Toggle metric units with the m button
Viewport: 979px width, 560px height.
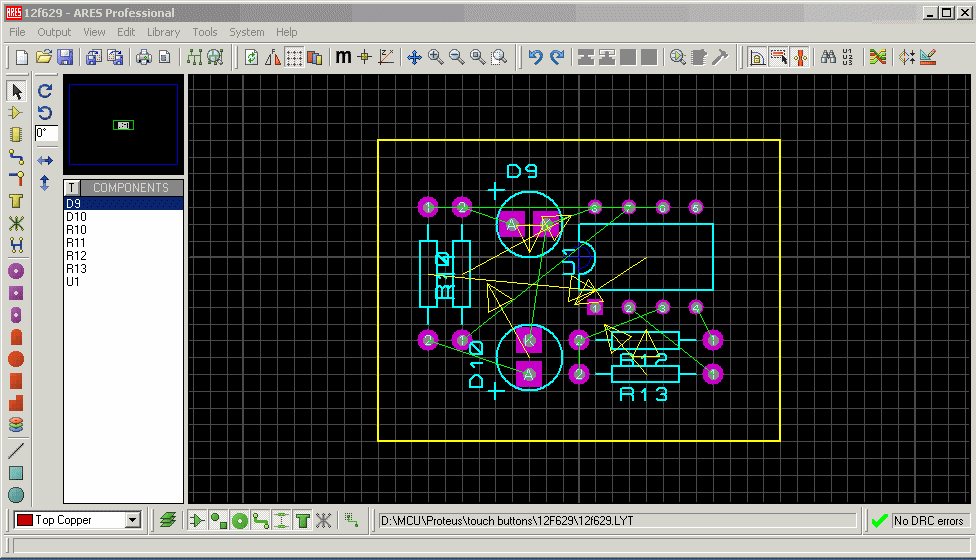(343, 57)
